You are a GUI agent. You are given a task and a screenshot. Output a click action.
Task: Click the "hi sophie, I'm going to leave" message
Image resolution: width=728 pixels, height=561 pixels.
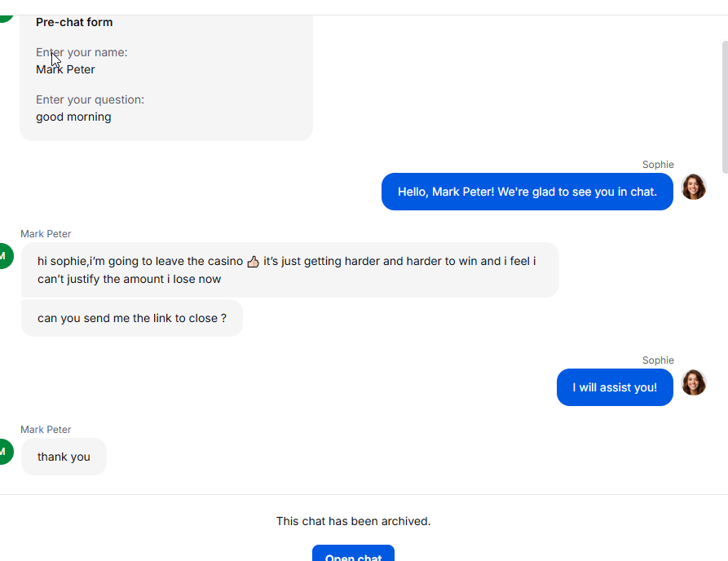point(289,270)
